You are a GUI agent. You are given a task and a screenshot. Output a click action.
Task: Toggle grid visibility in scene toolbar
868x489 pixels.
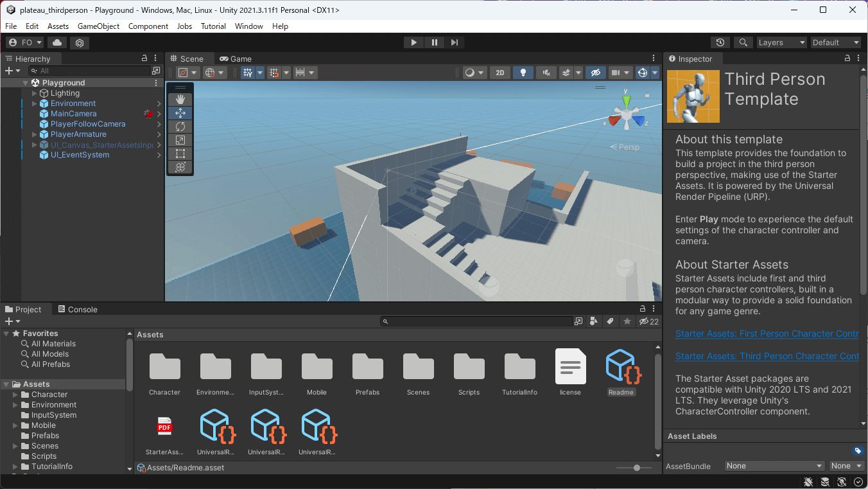248,73
